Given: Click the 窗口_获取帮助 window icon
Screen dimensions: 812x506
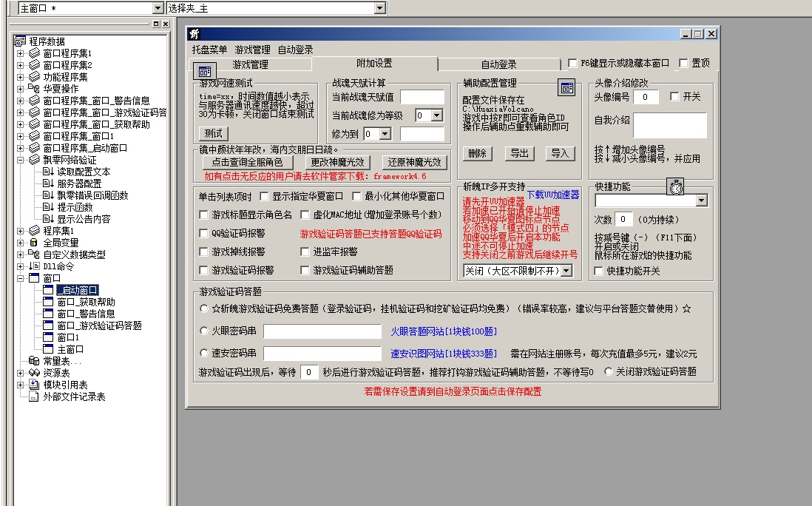Looking at the screenshot, I should [x=48, y=302].
